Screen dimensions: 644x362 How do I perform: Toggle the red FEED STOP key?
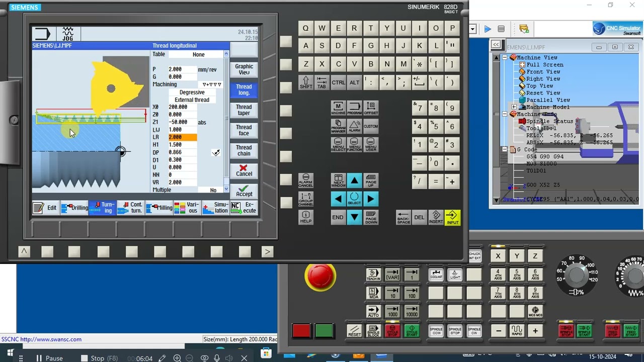[x=612, y=330]
